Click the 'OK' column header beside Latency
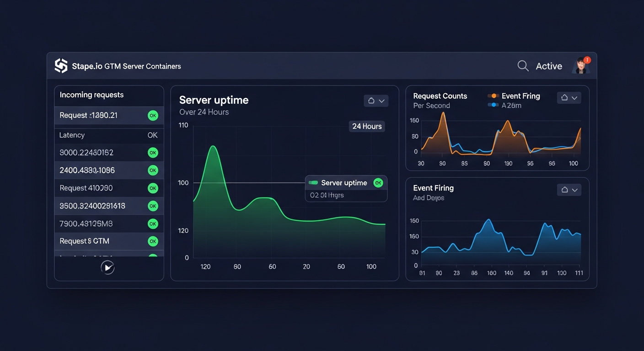The height and width of the screenshot is (351, 644). click(152, 135)
